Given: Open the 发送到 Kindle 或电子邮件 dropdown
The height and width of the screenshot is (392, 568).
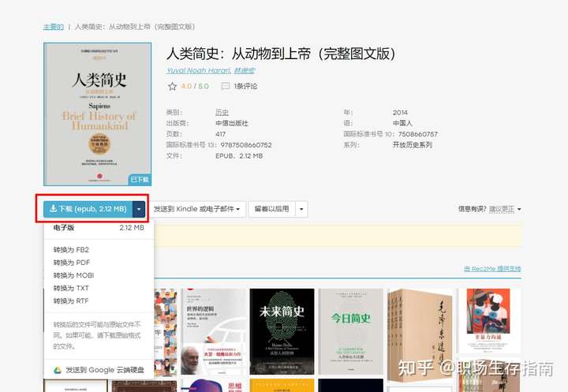Looking at the screenshot, I should click(196, 209).
